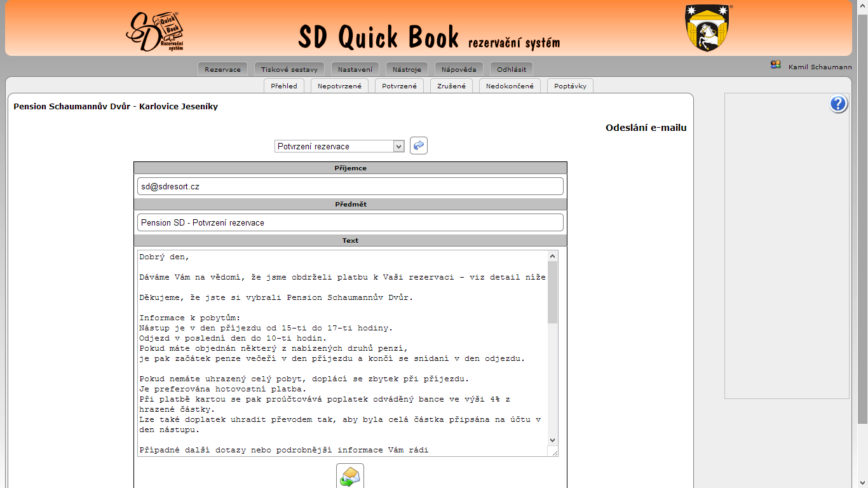Click Odhlásit to log out
The height and width of the screenshot is (488, 868).
click(x=512, y=69)
